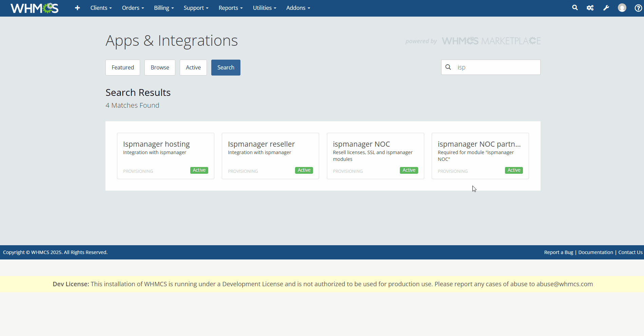Switch to the Browse tab
The width and height of the screenshot is (644, 336).
point(160,67)
